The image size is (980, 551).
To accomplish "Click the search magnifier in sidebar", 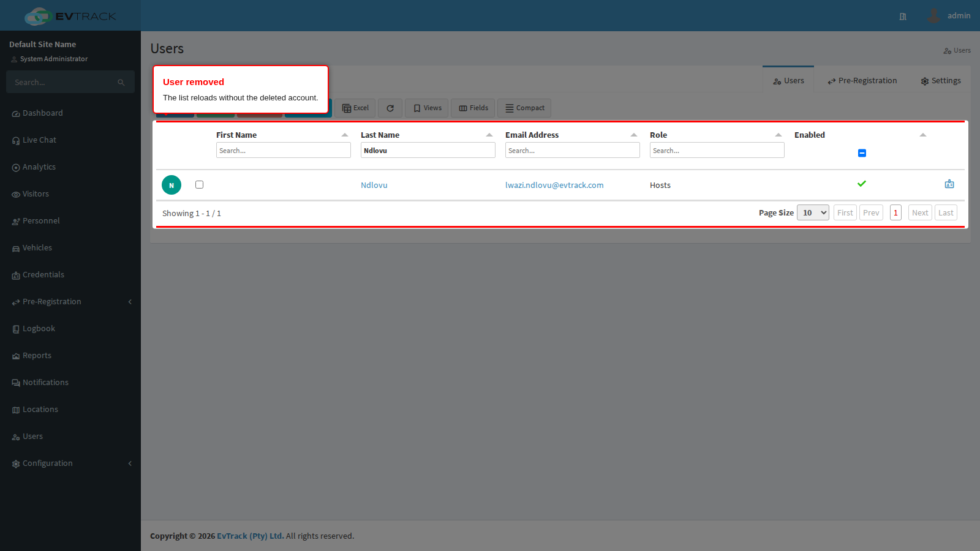I will (121, 83).
